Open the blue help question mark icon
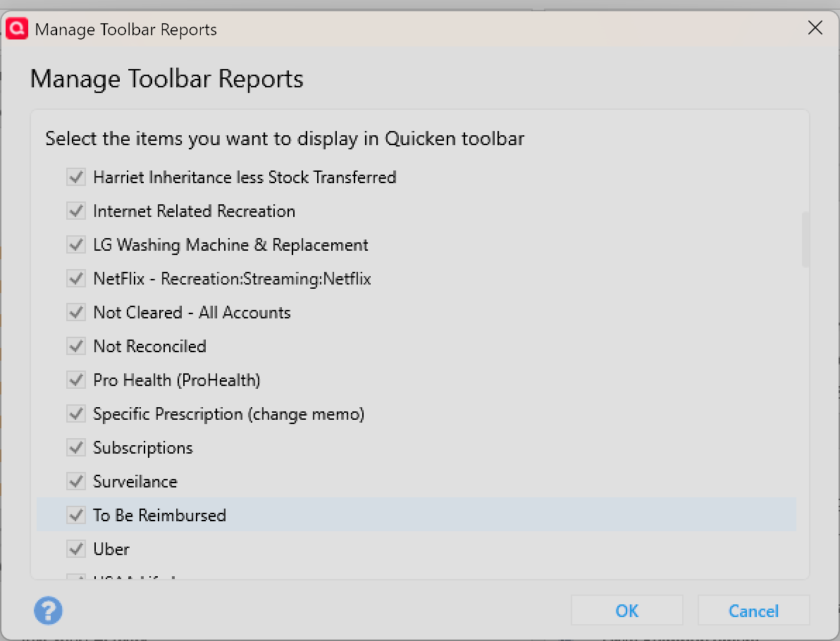This screenshot has height=641, width=840. (x=48, y=611)
